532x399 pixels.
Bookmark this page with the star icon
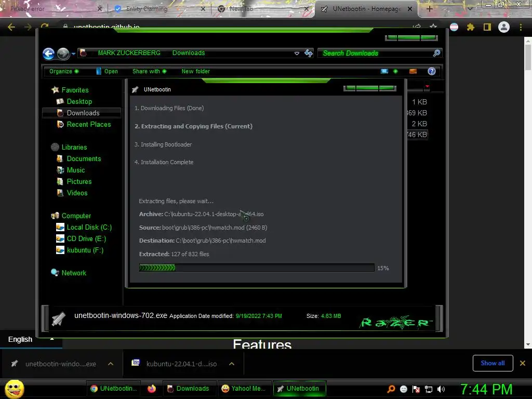tap(433, 27)
